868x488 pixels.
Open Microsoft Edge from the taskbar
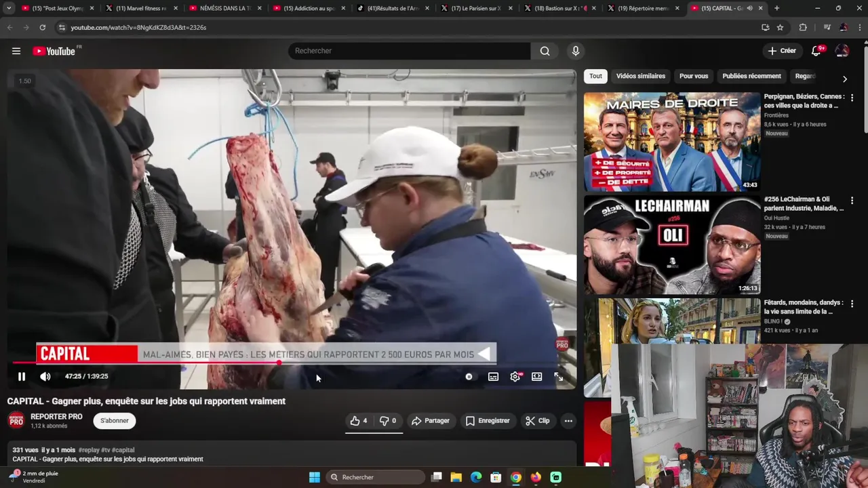click(476, 477)
